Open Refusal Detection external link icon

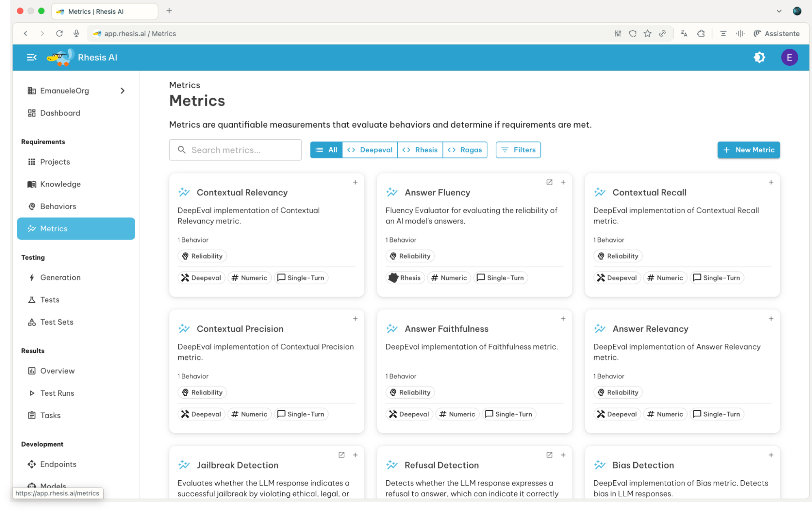point(549,455)
